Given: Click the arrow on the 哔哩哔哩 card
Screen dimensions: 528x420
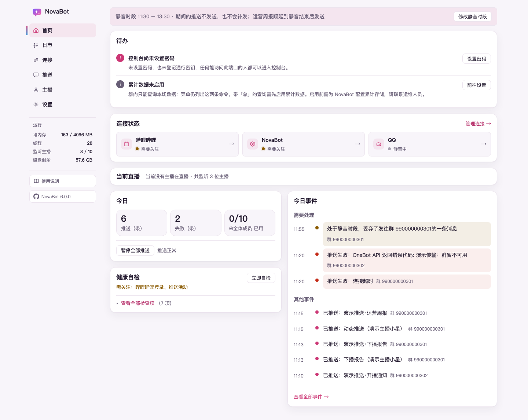Looking at the screenshot, I should click(x=231, y=144).
